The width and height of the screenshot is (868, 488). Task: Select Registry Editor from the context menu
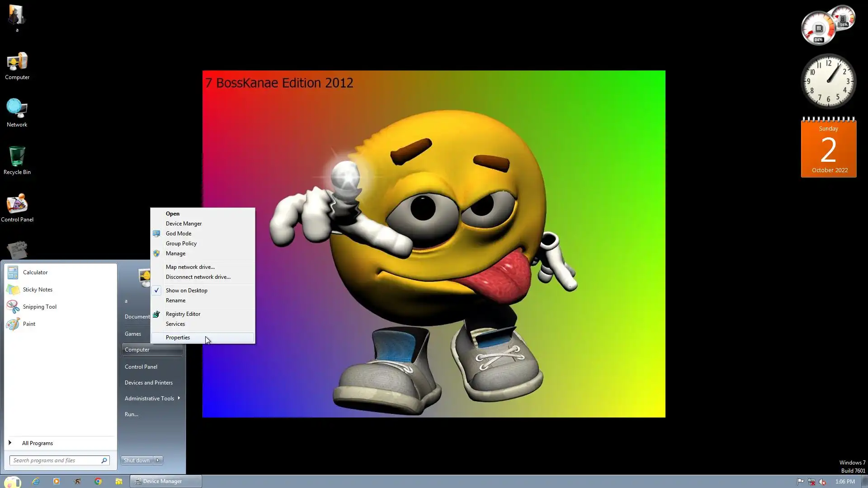183,314
